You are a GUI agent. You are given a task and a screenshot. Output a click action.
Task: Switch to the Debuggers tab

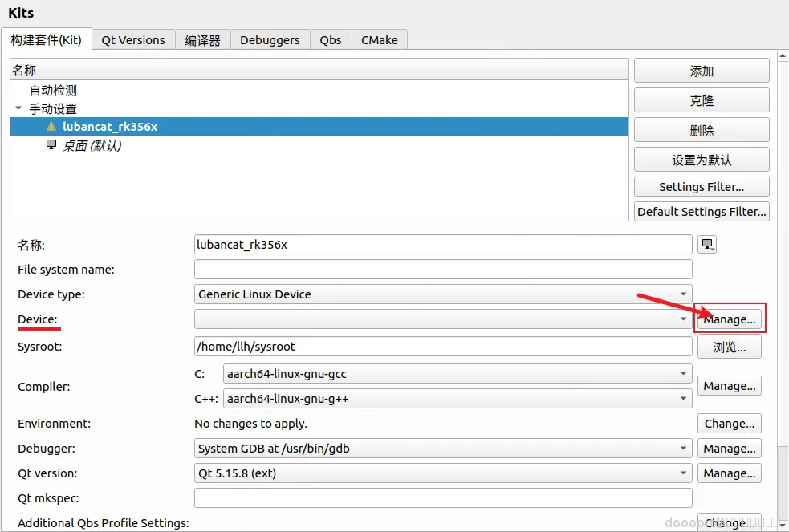tap(270, 40)
